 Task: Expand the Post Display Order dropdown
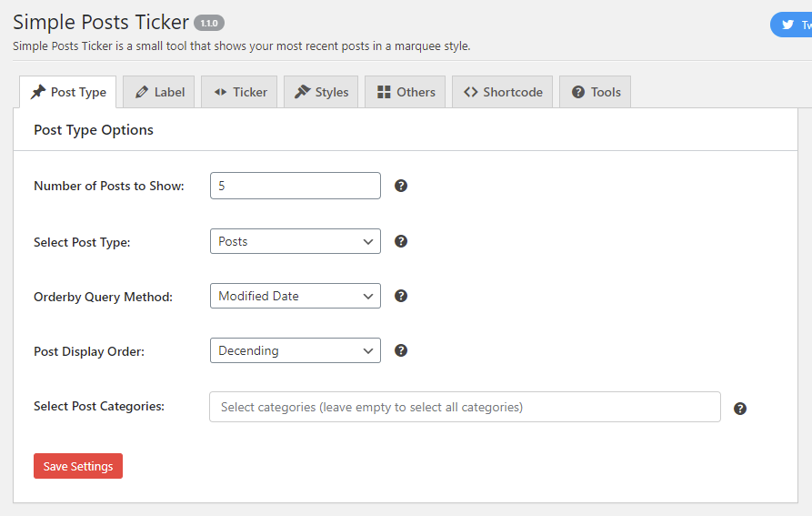click(x=296, y=350)
